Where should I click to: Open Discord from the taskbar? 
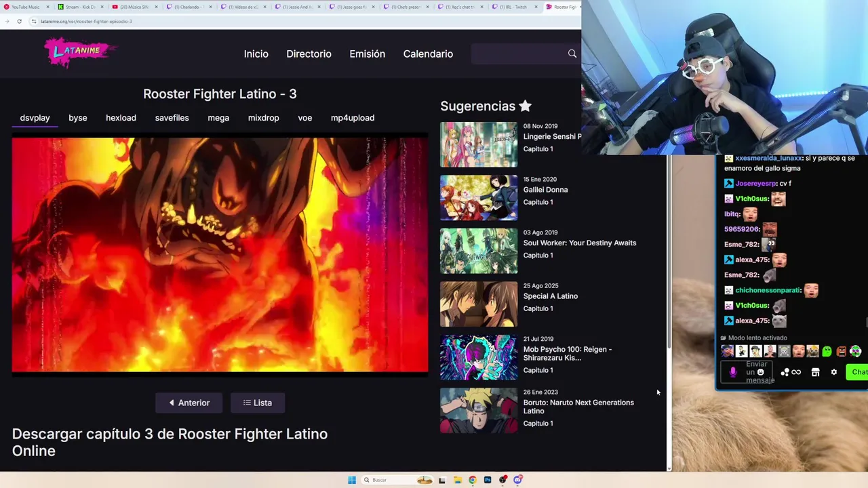(517, 480)
